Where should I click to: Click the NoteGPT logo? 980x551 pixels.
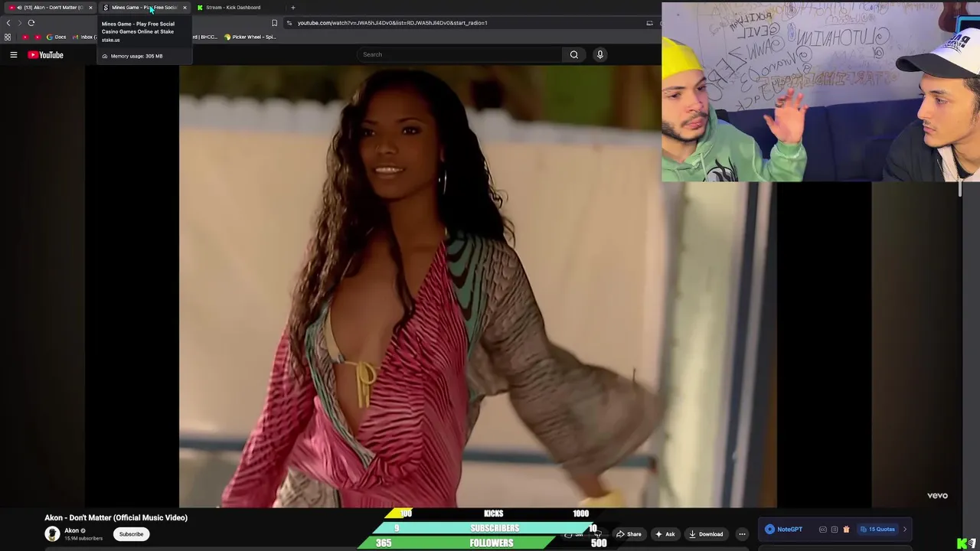[x=785, y=529]
